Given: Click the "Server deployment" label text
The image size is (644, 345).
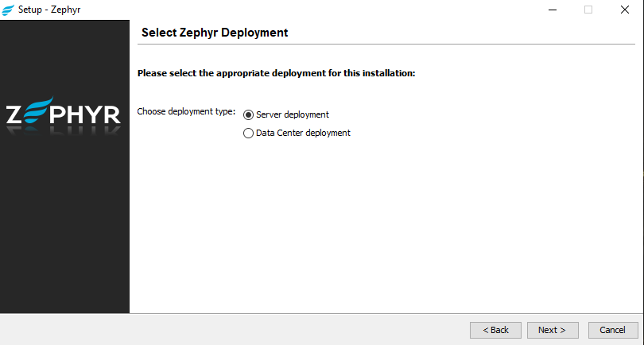Looking at the screenshot, I should (x=292, y=114).
